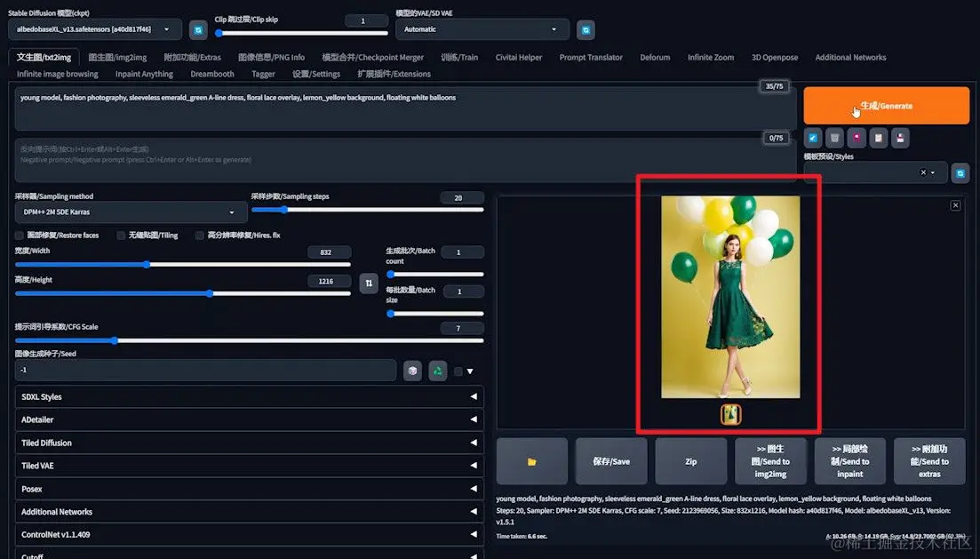Enable Hires. fix checkbox
The width and height of the screenshot is (980, 559).
199,236
